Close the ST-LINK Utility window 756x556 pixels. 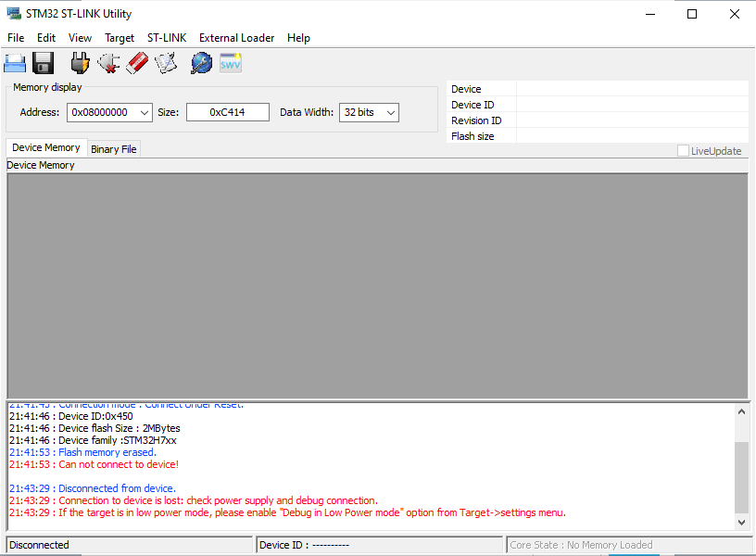click(735, 14)
